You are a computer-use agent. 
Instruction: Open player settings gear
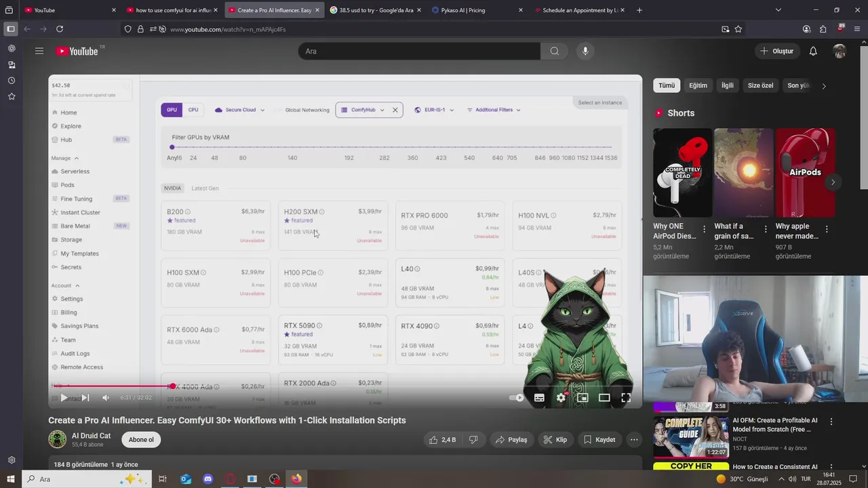[x=561, y=398]
